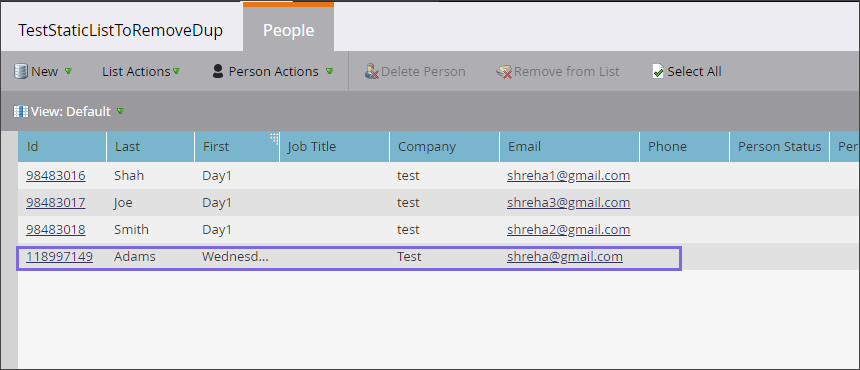Click the Select All checkmark icon
Image resolution: width=860 pixels, height=370 pixels.
658,72
